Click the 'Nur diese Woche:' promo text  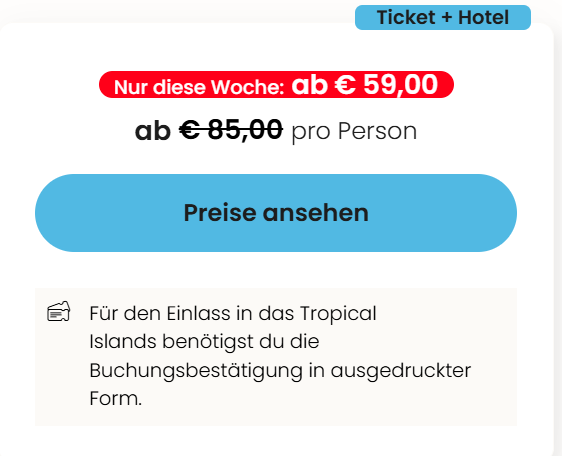point(199,87)
